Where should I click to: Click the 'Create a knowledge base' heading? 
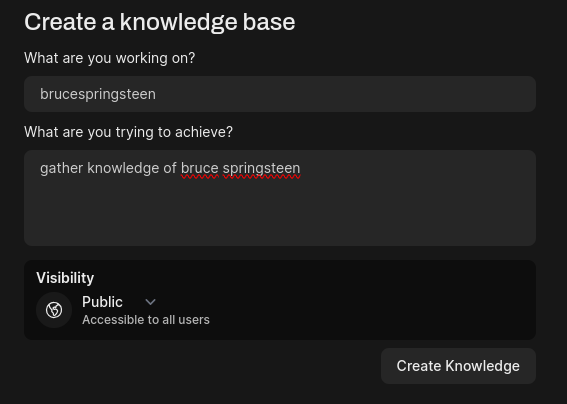159,22
